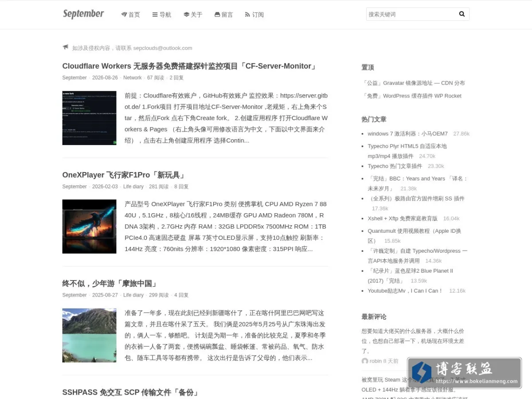Viewport: 532px width, 399px height.
Task: Click the '4 回复' replies link
Action: coord(181,295)
